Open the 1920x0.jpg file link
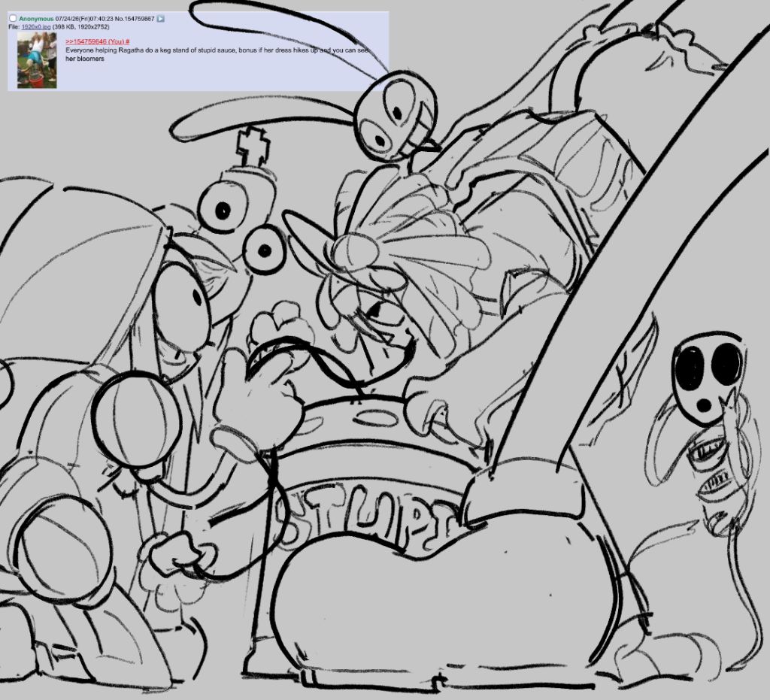This screenshot has height=700, width=770. [36, 27]
